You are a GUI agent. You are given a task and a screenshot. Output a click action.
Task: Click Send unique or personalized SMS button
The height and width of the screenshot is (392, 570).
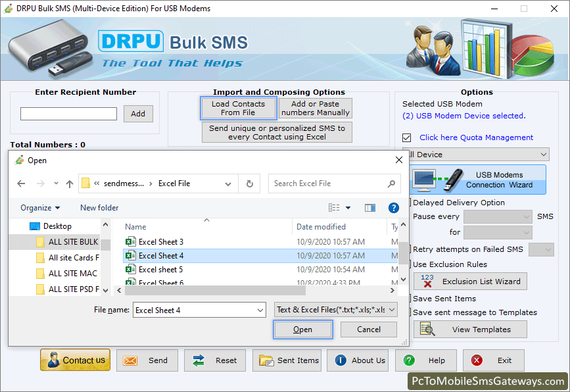click(x=277, y=132)
